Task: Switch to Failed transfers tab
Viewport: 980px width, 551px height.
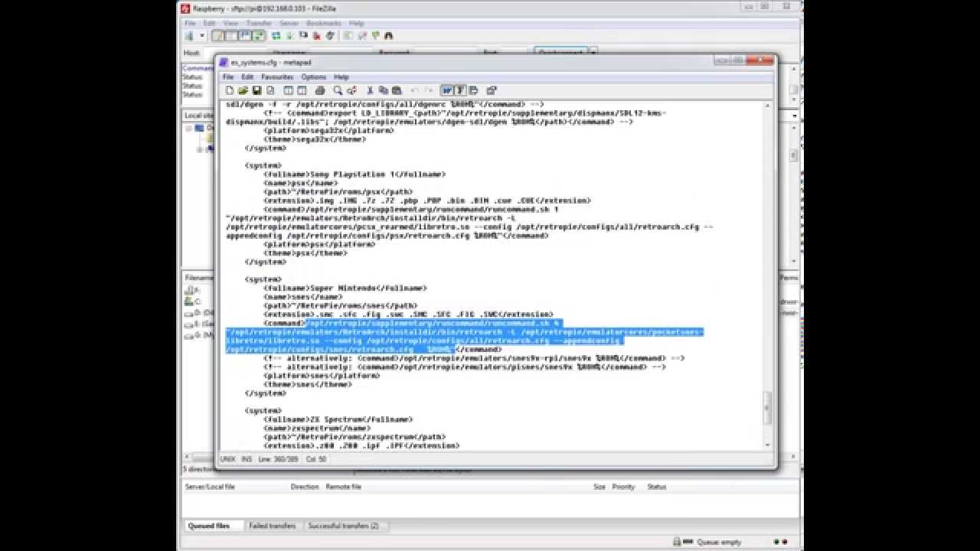Action: 272,526
